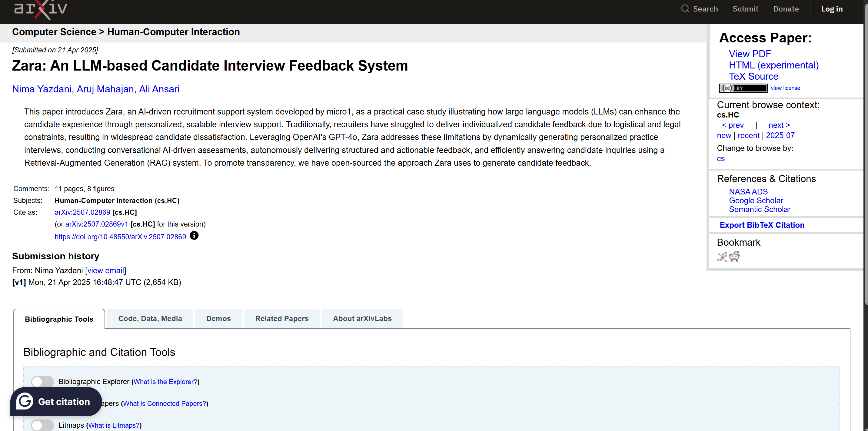Click the 'Bibliographic and Citation Tools' heading
868x431 pixels.
pyautogui.click(x=99, y=352)
